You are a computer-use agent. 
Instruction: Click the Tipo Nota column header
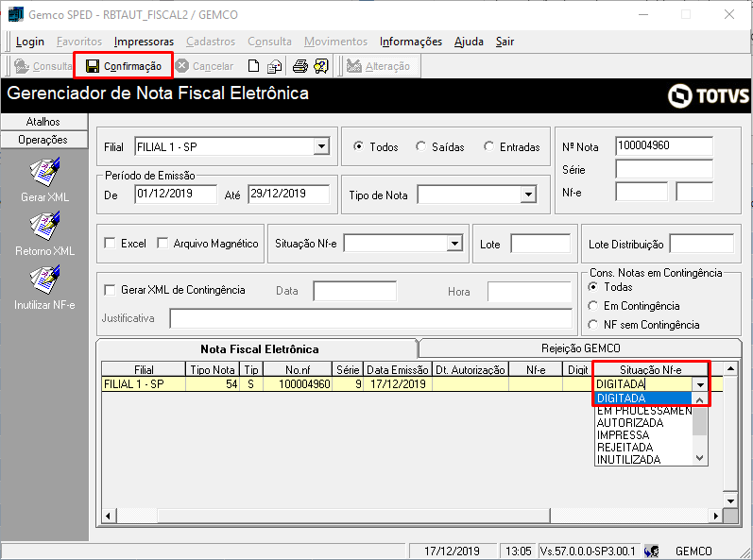[213, 369]
